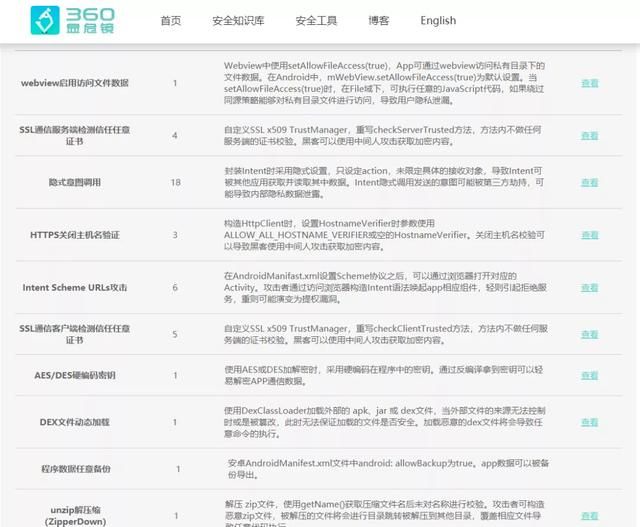The width and height of the screenshot is (640, 527).
Task: Click the AES/DES硬编码密钥 name cell
Action: point(75,376)
